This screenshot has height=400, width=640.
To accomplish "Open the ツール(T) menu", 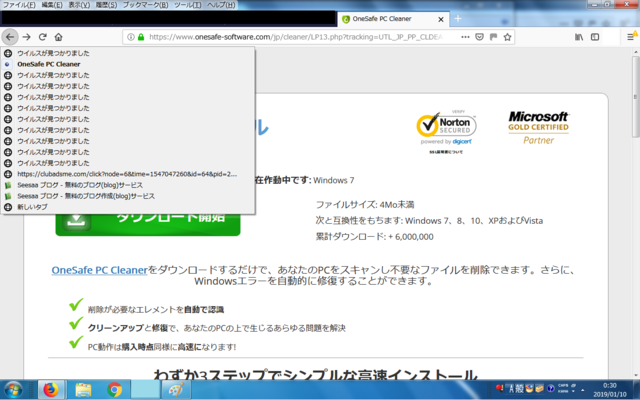I will (188, 5).
